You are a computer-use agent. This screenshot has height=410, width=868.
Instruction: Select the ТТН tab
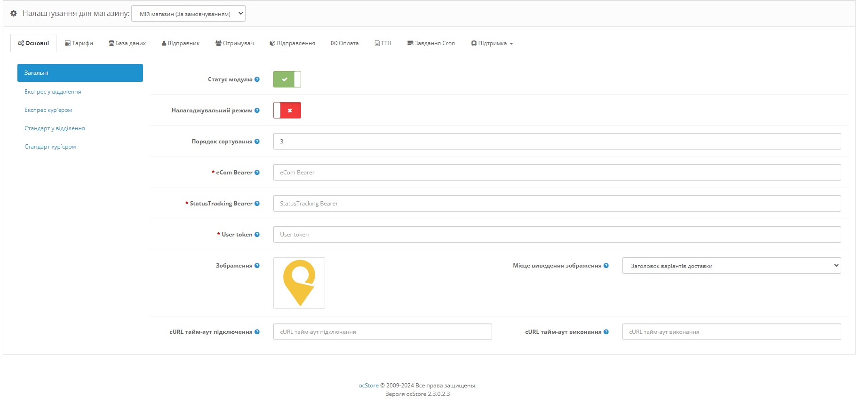(x=383, y=43)
